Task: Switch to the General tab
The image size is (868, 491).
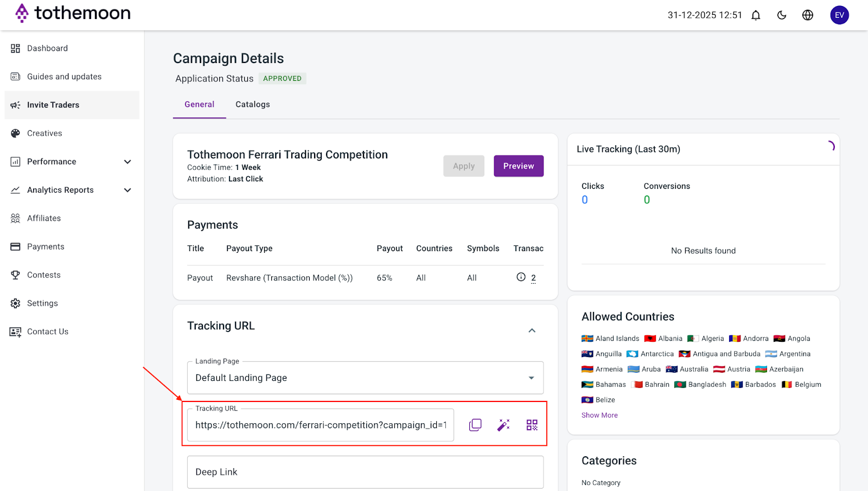Action: [199, 105]
